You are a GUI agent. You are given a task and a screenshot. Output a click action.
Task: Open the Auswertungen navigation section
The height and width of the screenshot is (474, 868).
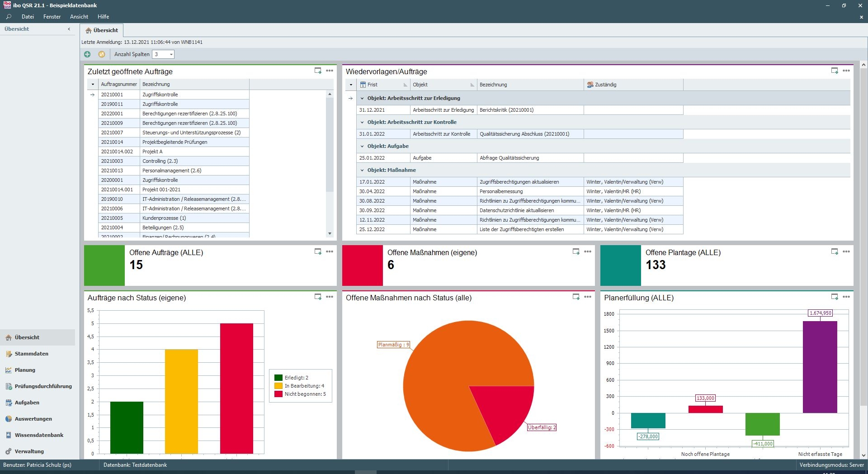click(33, 419)
